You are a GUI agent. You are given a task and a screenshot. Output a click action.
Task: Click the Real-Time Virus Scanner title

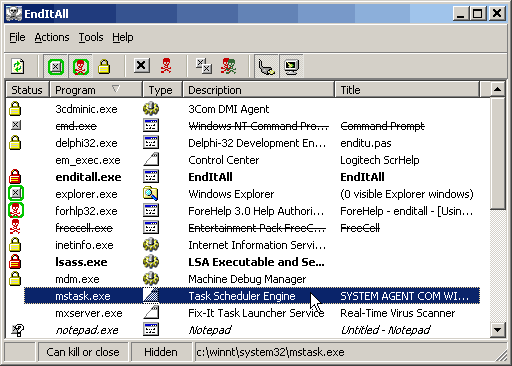point(397,313)
